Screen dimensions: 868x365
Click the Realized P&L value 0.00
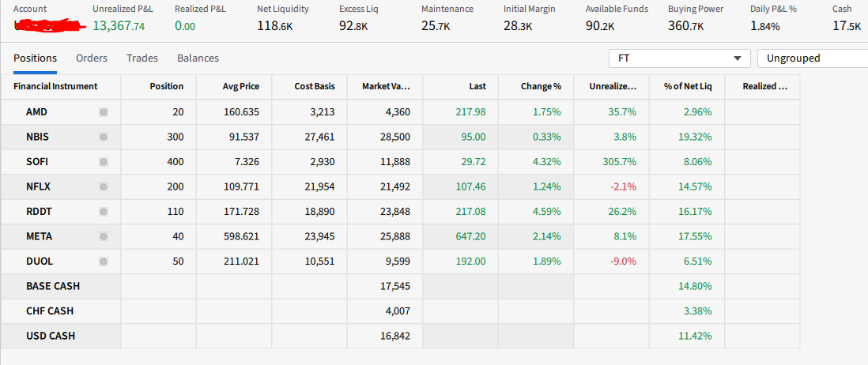coord(185,26)
